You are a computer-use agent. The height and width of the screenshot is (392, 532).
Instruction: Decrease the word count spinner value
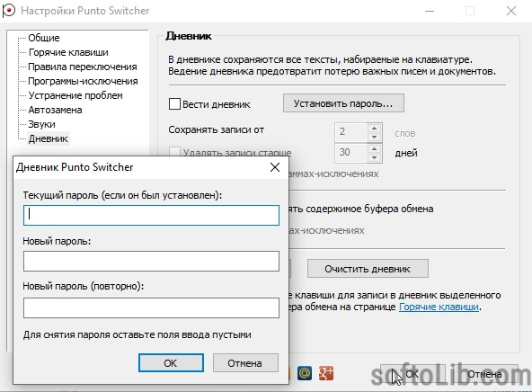coord(374,137)
